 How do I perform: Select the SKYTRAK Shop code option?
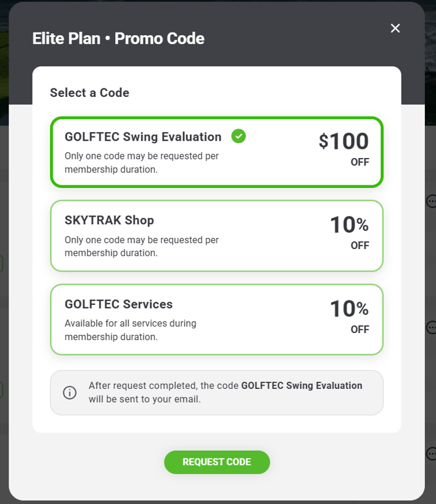click(217, 235)
